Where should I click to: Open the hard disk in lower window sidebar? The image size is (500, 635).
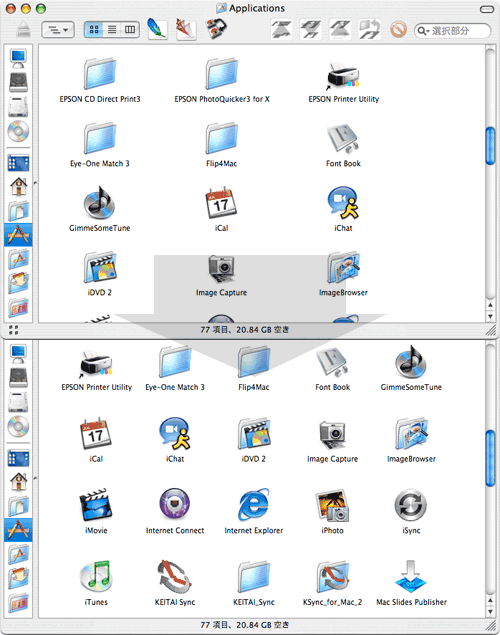coord(18,377)
